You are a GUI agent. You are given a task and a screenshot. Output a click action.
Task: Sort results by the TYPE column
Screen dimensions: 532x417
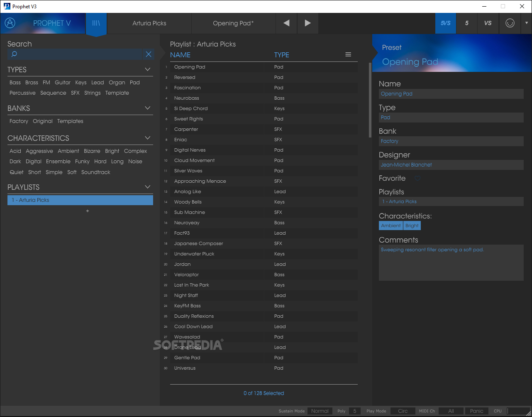(x=282, y=55)
